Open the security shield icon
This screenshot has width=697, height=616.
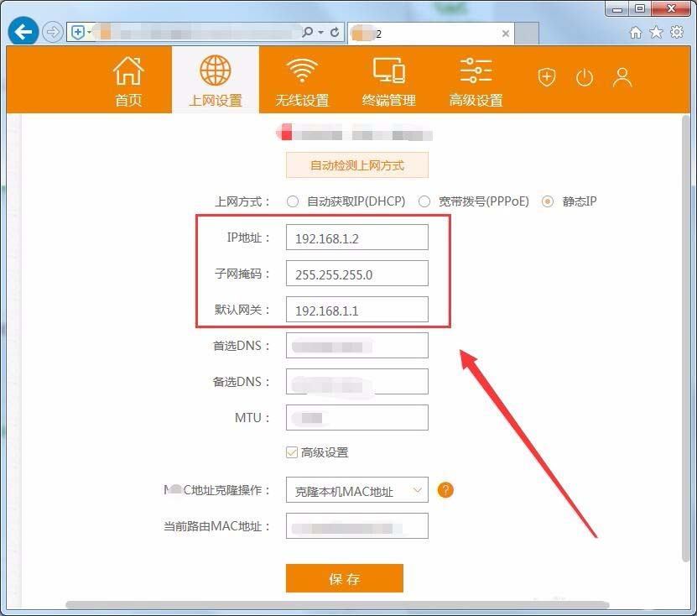tap(546, 77)
